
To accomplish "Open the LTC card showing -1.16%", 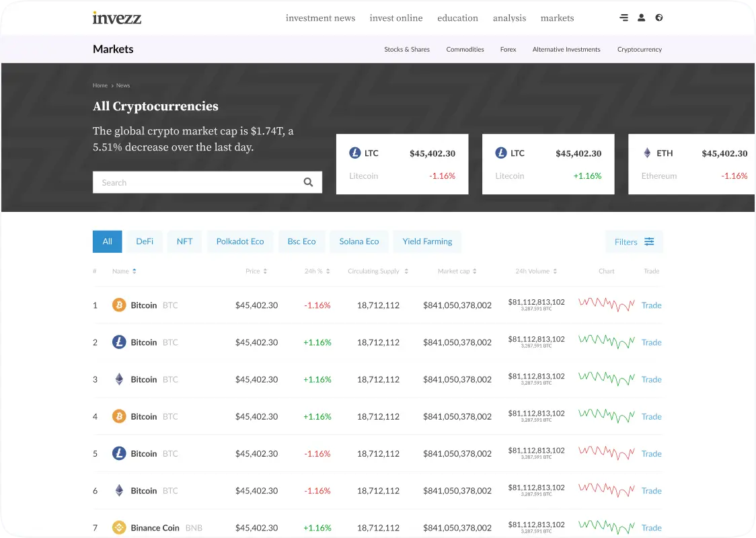I will tap(402, 164).
